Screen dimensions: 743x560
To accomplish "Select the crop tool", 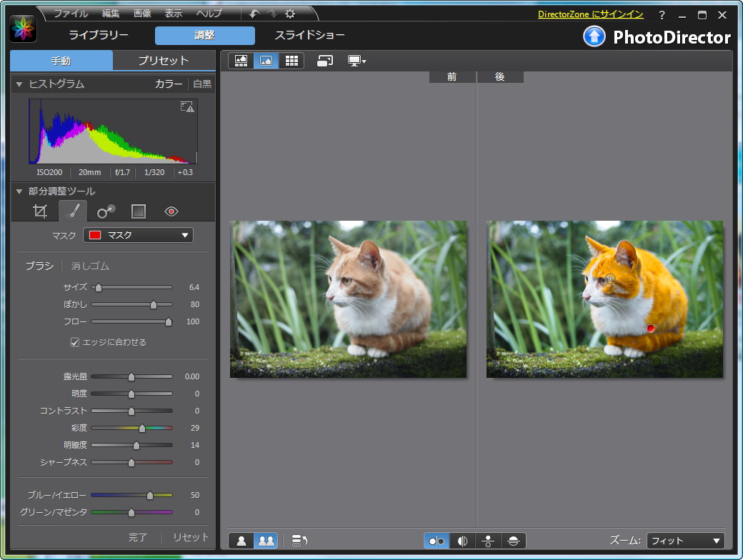I will point(40,211).
